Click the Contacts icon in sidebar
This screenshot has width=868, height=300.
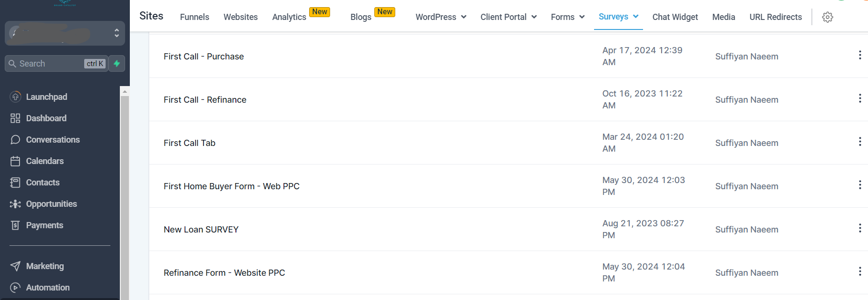pyautogui.click(x=15, y=183)
